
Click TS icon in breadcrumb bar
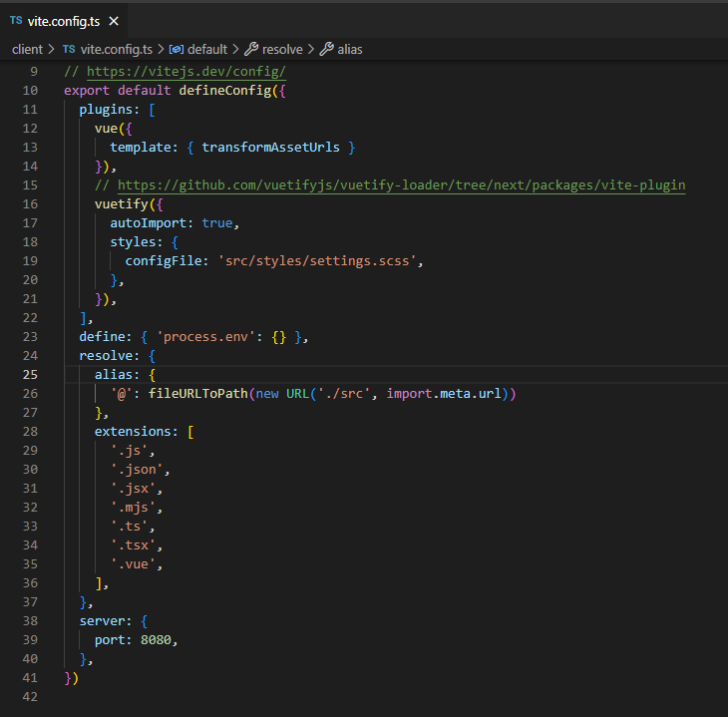click(69, 49)
